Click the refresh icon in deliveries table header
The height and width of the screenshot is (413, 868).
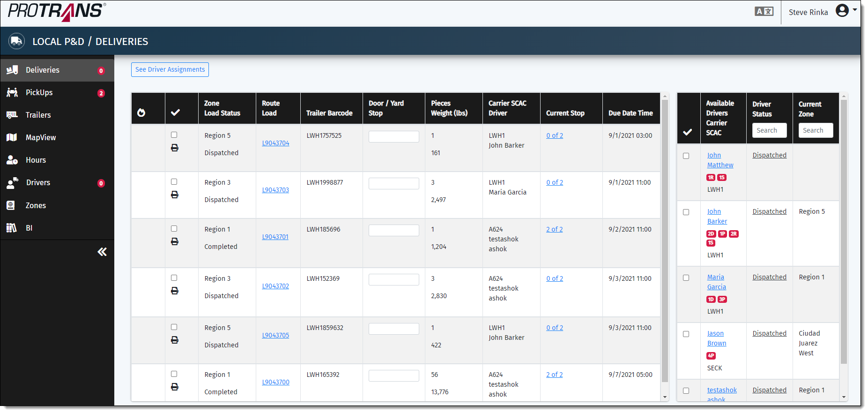141,113
